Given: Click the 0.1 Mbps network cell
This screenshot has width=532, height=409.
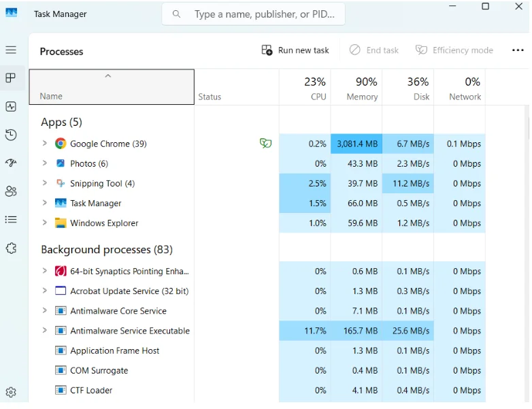Looking at the screenshot, I should coord(459,144).
